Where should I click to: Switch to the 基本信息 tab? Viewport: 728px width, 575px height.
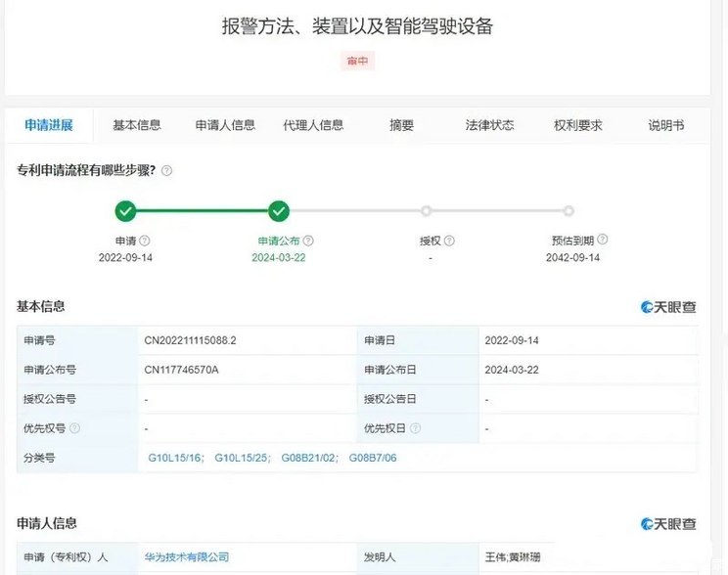(x=137, y=125)
